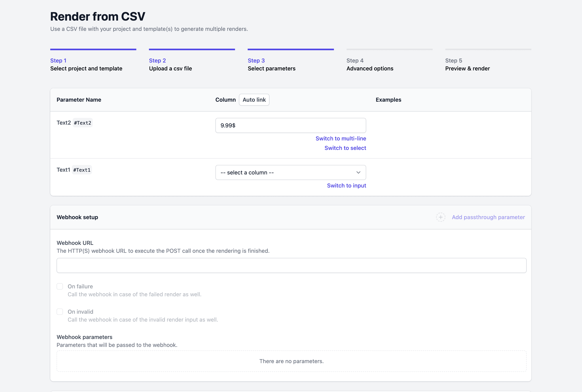Click the dropdown chevron for Text1 column
582x392 pixels.
click(358, 172)
